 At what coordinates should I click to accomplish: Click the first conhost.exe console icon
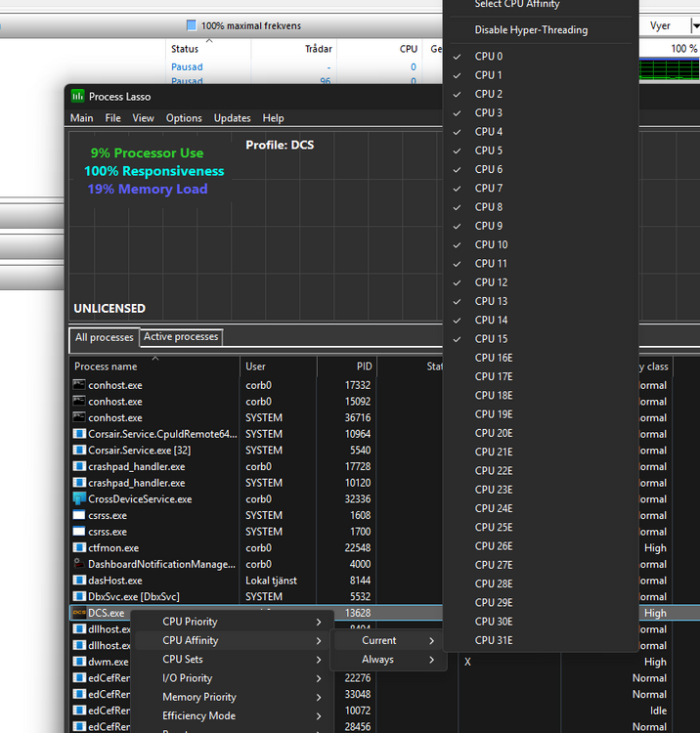click(x=79, y=385)
